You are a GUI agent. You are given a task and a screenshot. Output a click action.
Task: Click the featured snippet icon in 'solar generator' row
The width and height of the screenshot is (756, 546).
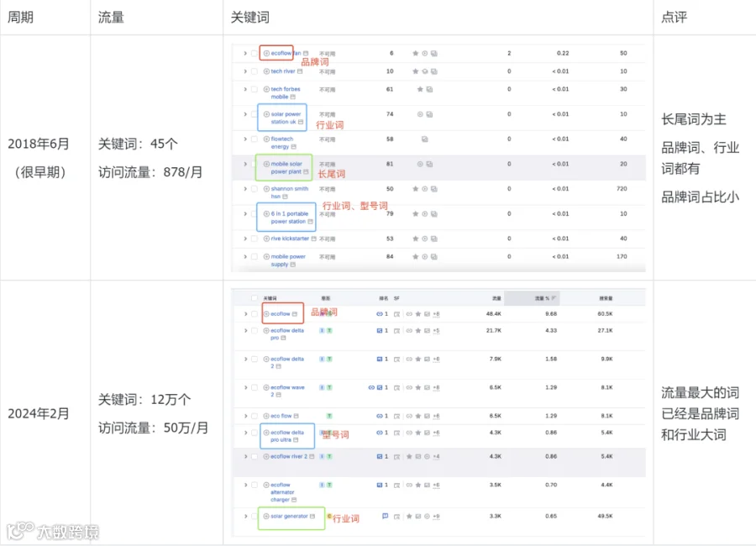[386, 516]
